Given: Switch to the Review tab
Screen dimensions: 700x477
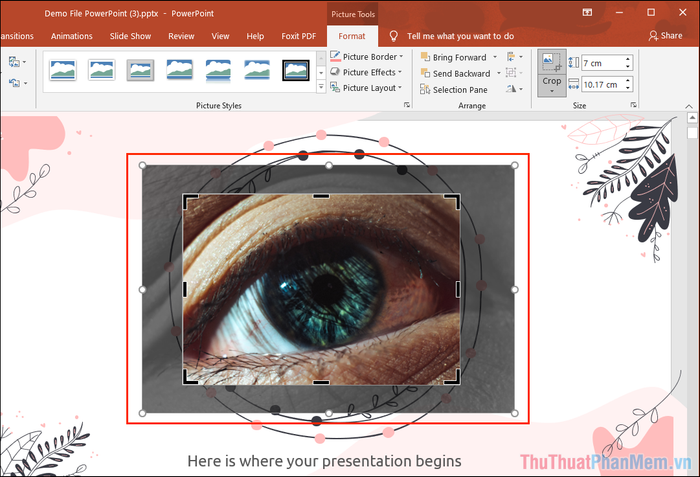Looking at the screenshot, I should (x=181, y=36).
